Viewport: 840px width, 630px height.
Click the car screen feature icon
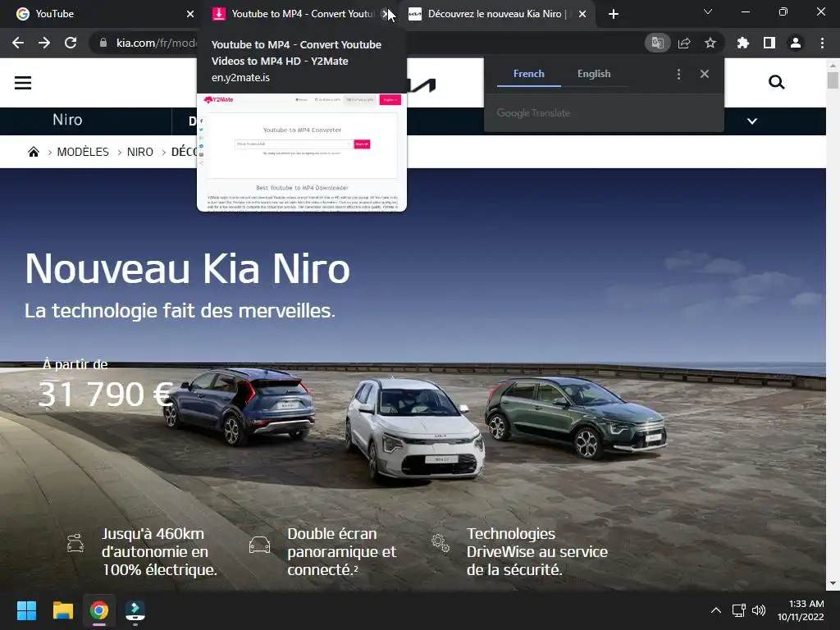click(259, 545)
